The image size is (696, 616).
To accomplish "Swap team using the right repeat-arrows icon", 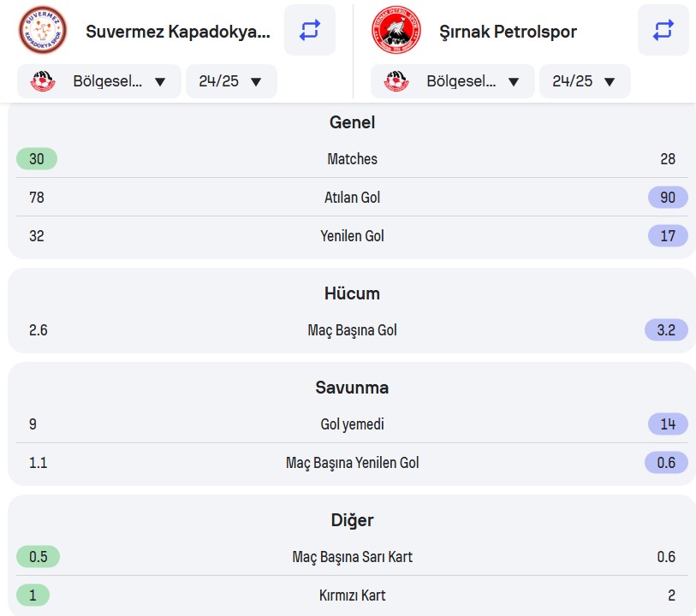I will (663, 30).
